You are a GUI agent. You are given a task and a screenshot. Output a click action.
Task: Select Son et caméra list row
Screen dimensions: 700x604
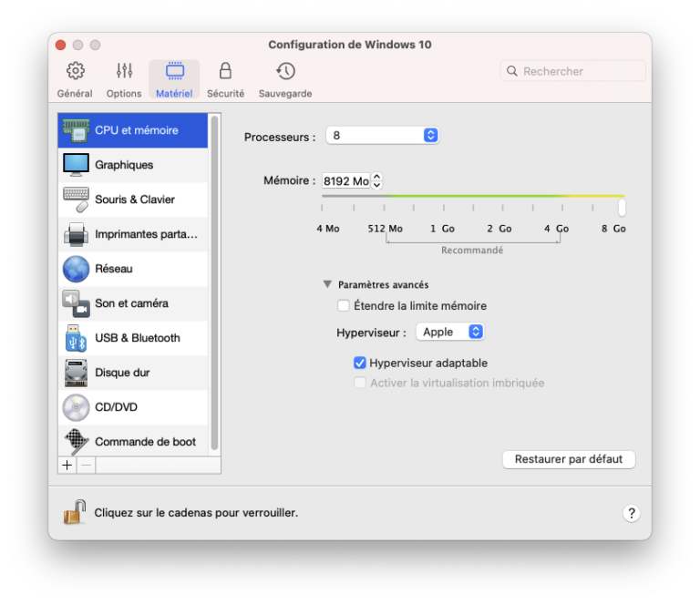tap(132, 303)
